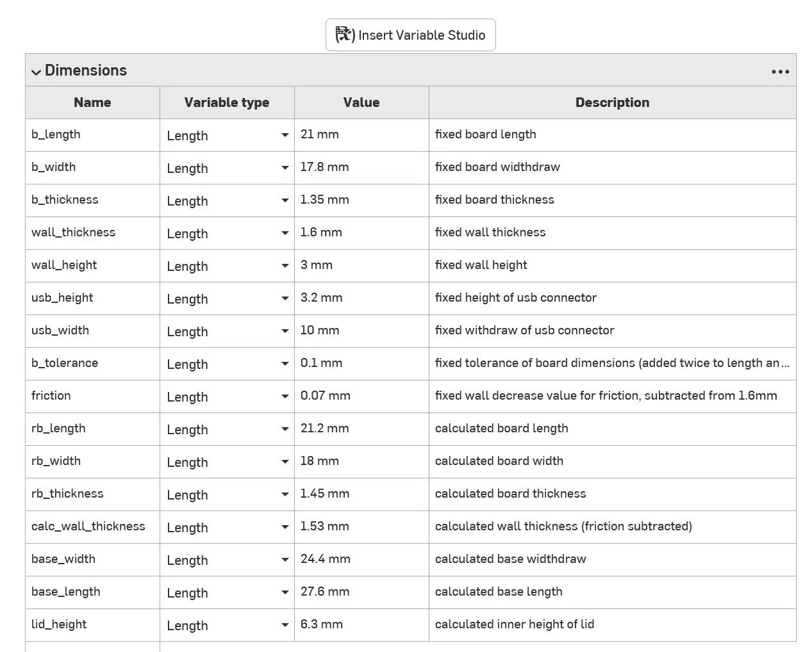Viewport: 812px width, 652px height.
Task: Expand variable type dropdown for usb_width
Action: (x=227, y=332)
